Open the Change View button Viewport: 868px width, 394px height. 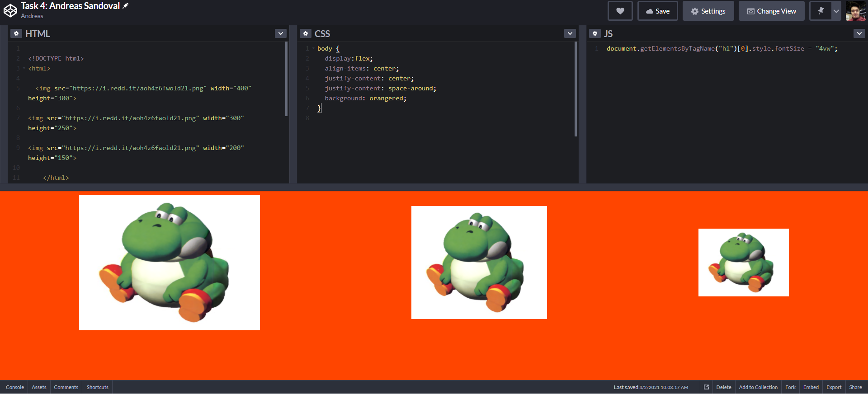(x=771, y=11)
